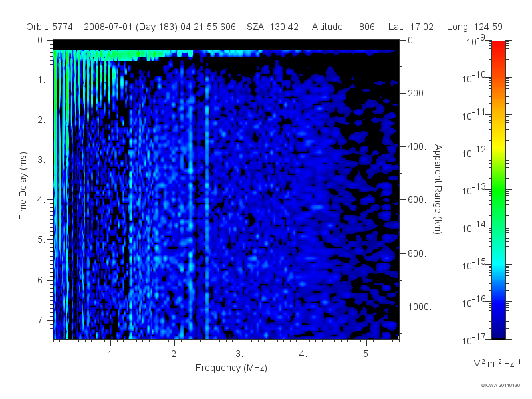Image resolution: width=532 pixels, height=399 pixels.
Task: Click the Long: 124.59 value
Action: click(474, 27)
